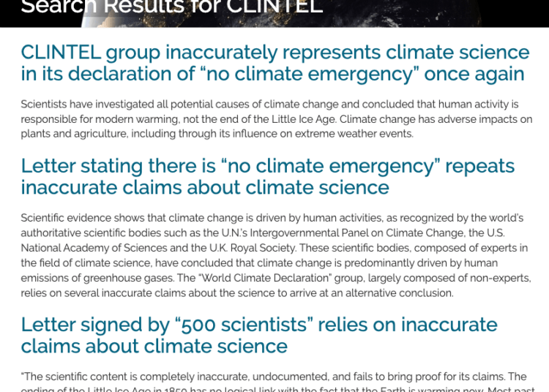The image size is (549, 392).
Task: Click 'National Academy of Sciences' in second summary
Action: coord(94,248)
